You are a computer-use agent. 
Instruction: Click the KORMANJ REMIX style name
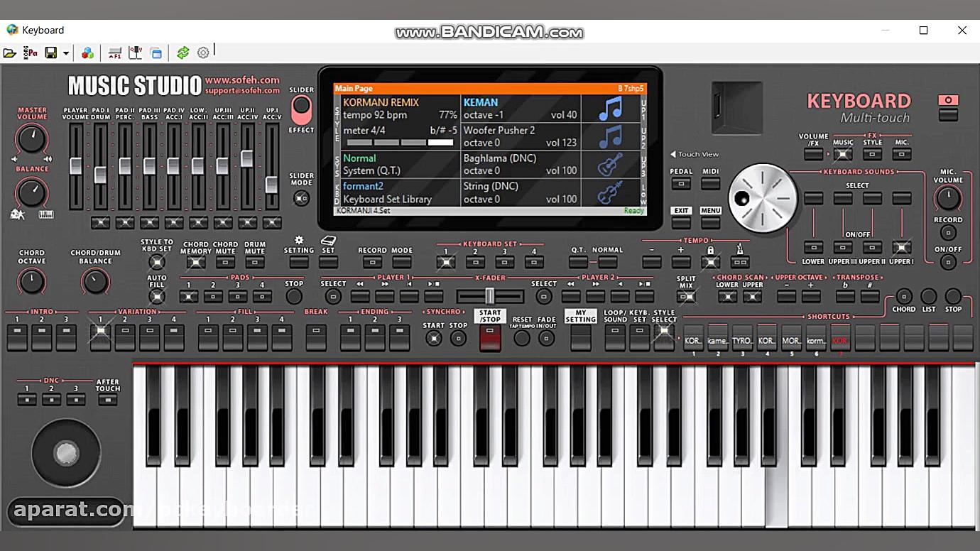(x=381, y=102)
